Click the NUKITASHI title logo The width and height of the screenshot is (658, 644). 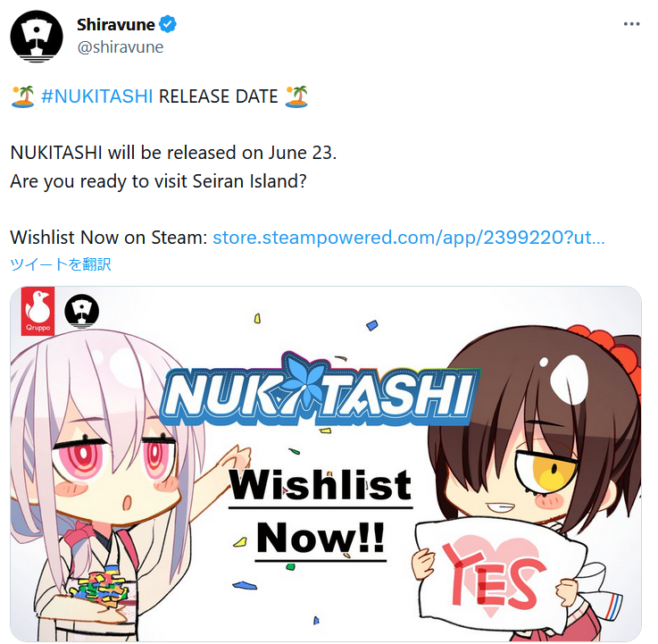tap(320, 389)
